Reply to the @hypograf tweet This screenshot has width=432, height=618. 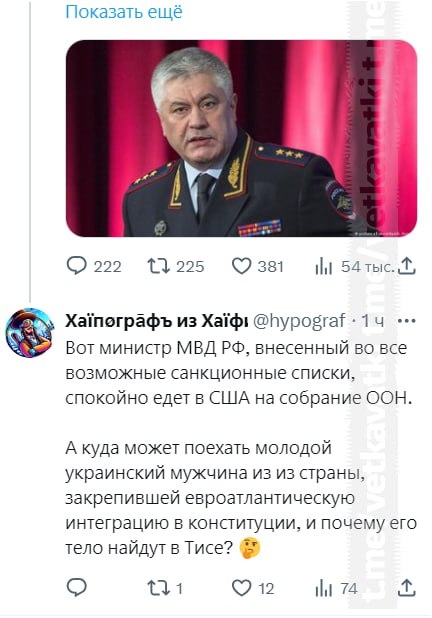click(x=76, y=588)
